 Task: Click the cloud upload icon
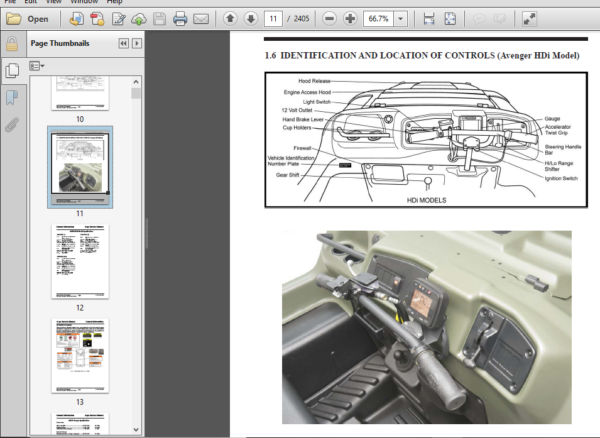coord(139,19)
